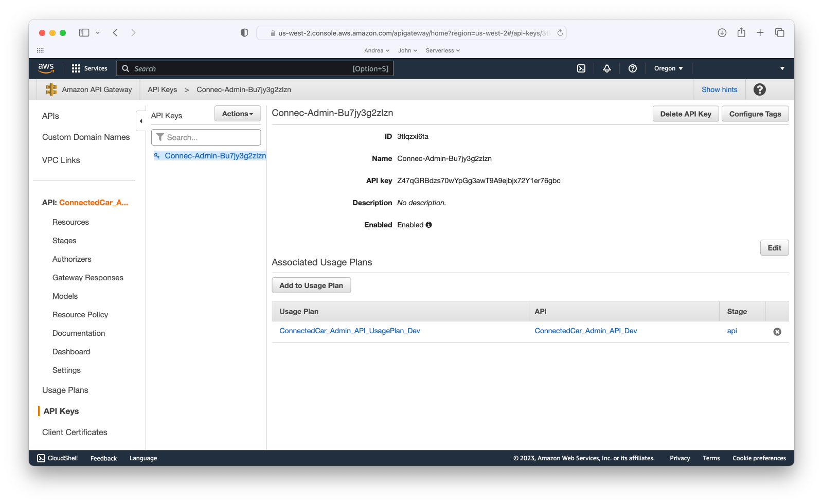
Task: Show the tab overview icon
Action: (780, 32)
